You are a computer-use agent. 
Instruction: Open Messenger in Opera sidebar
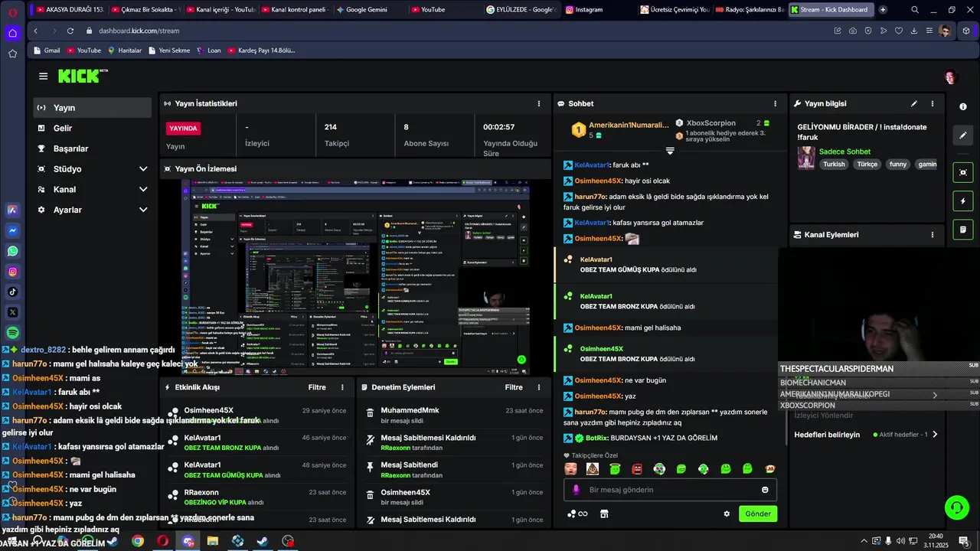pos(12,230)
